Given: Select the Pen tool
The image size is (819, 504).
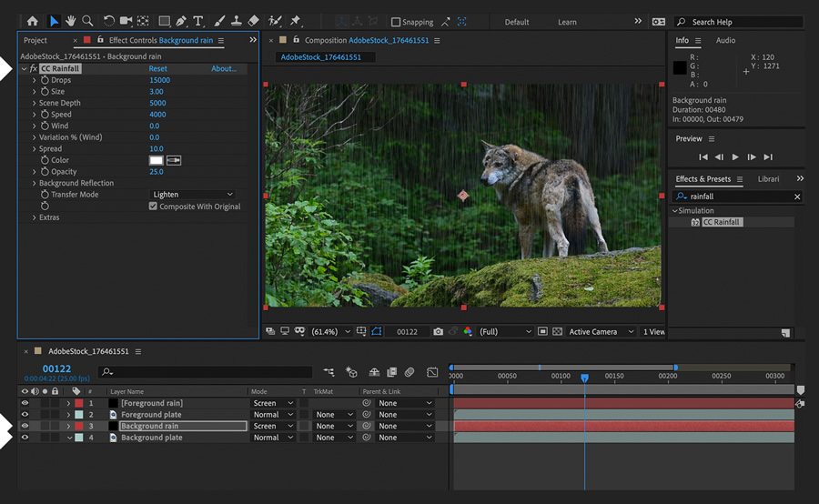Looking at the screenshot, I should coord(181,21).
